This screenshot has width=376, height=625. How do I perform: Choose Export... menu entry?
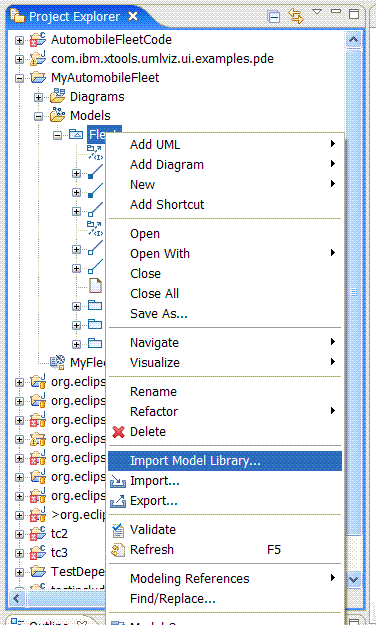225,501
